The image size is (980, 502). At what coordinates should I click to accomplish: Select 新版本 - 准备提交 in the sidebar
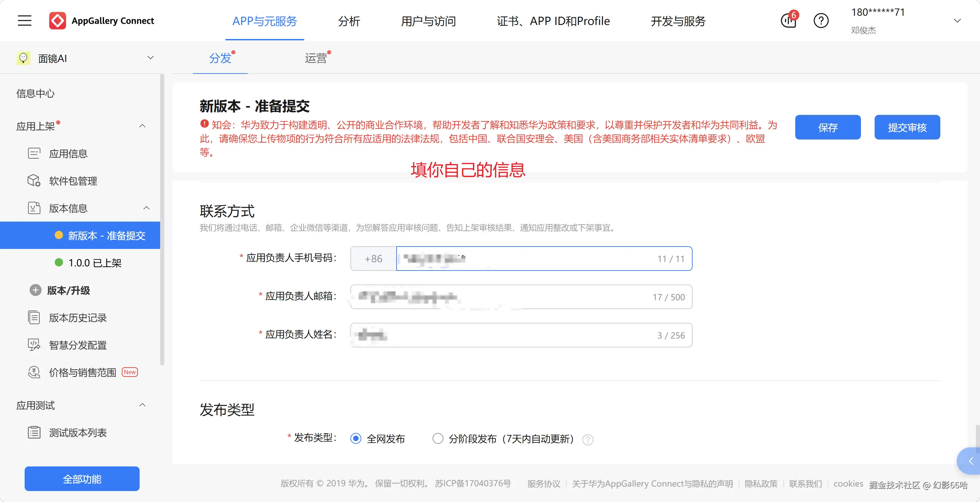pyautogui.click(x=80, y=235)
